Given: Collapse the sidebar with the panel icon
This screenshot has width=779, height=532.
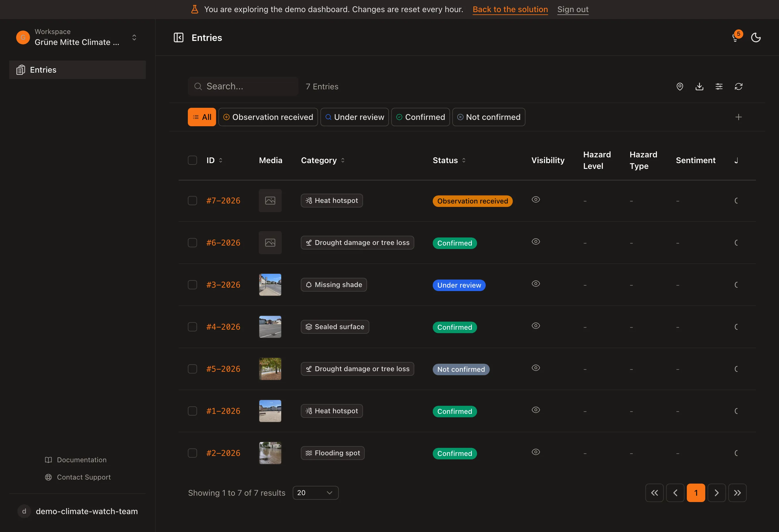Looking at the screenshot, I should pos(178,37).
